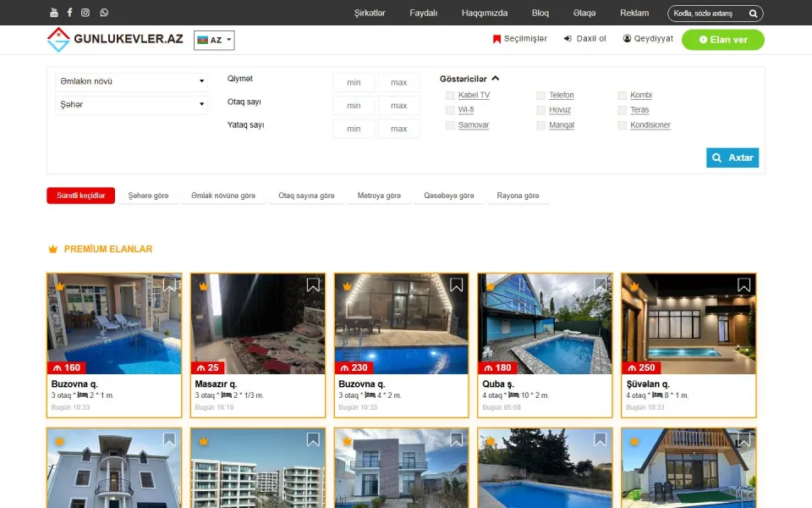Bookmark the Masazır q. listing
Image resolution: width=812 pixels, height=508 pixels.
coord(313,285)
